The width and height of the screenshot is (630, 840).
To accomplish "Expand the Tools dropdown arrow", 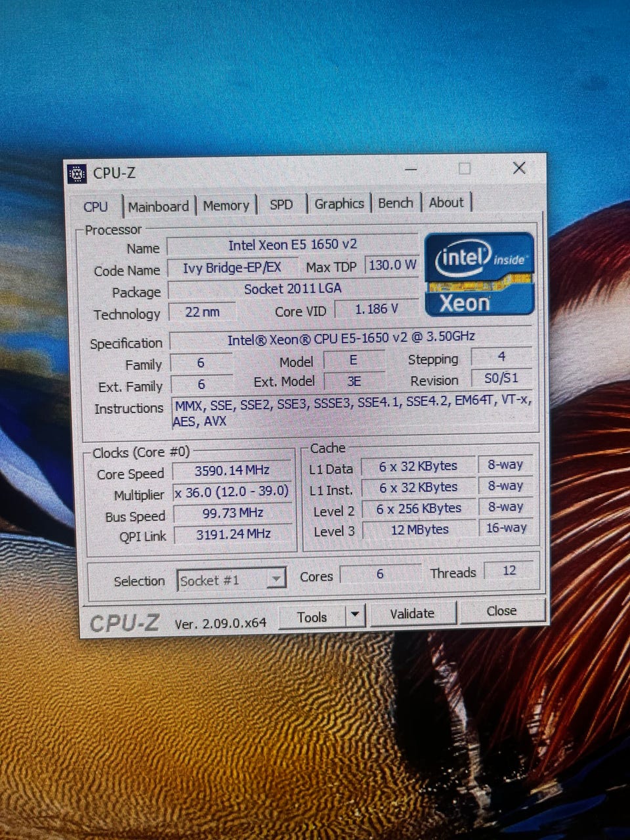I will [x=355, y=616].
